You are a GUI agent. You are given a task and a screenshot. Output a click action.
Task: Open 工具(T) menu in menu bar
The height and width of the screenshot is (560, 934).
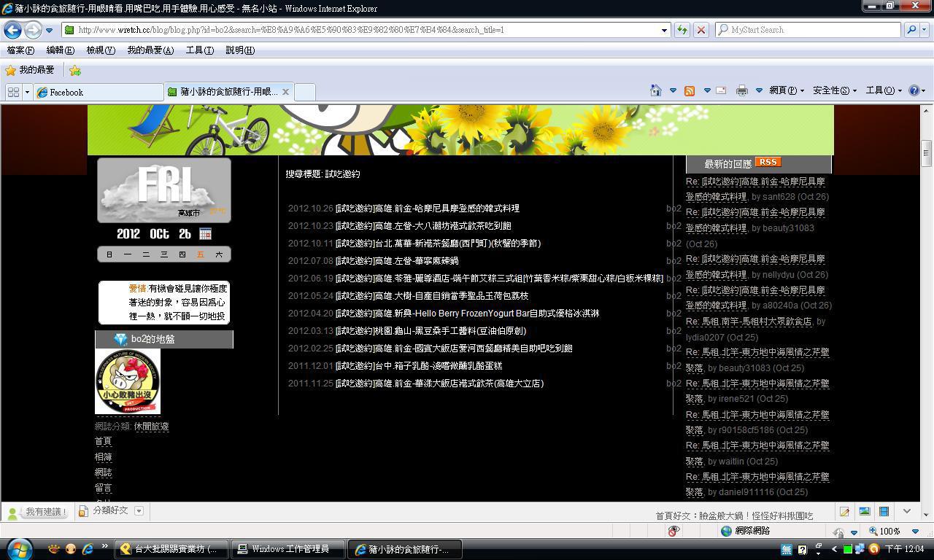coord(200,50)
